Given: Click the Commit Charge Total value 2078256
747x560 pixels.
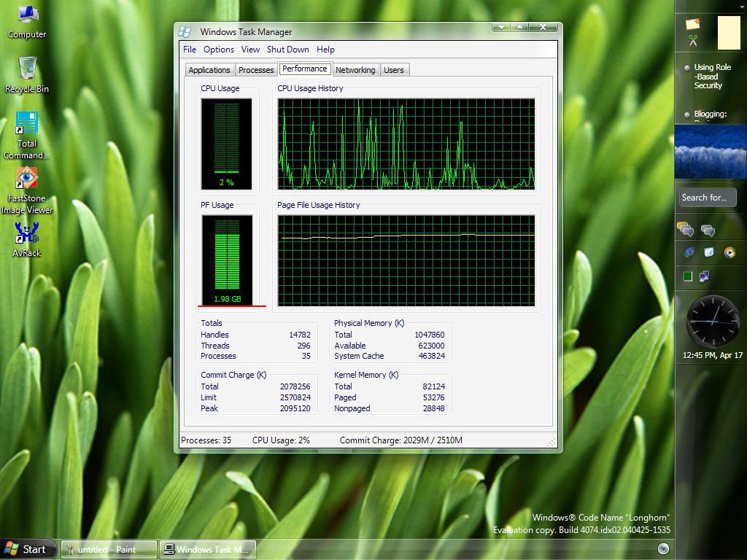Looking at the screenshot, I should click(x=295, y=386).
